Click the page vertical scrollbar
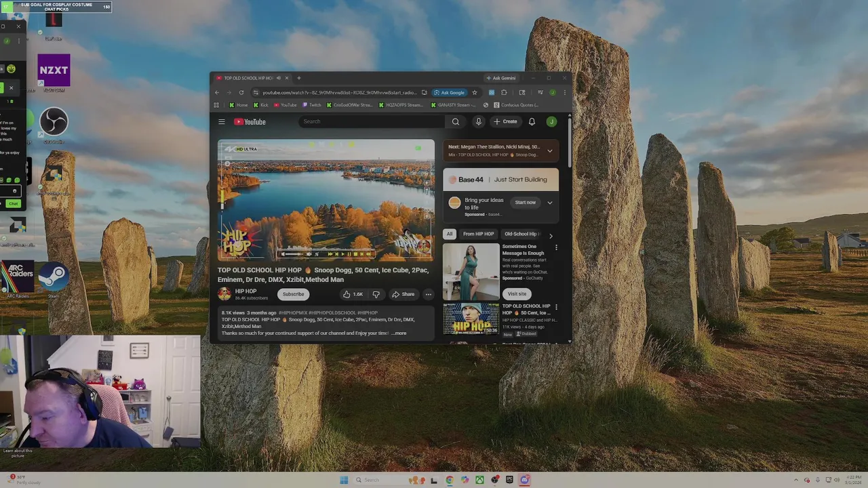 click(570, 142)
